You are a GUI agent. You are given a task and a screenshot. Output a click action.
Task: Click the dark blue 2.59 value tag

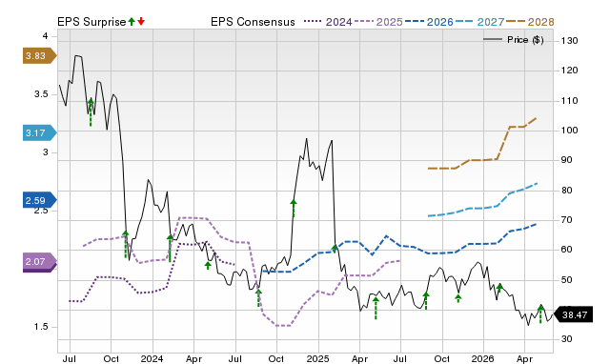40,200
